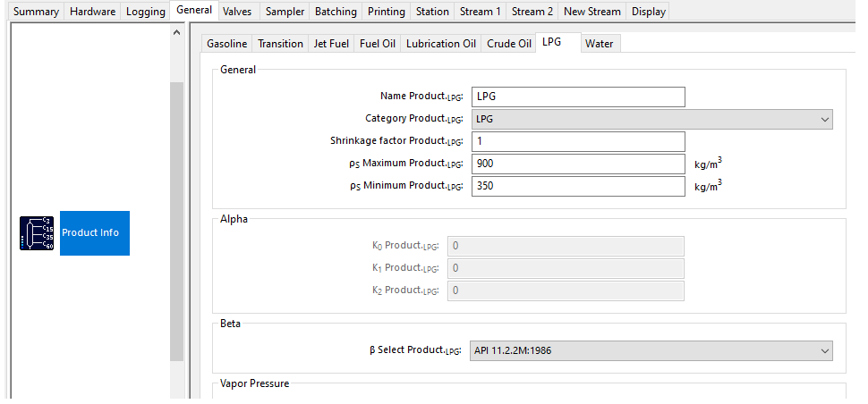
Task: Open the Transition product tab
Action: 281,44
